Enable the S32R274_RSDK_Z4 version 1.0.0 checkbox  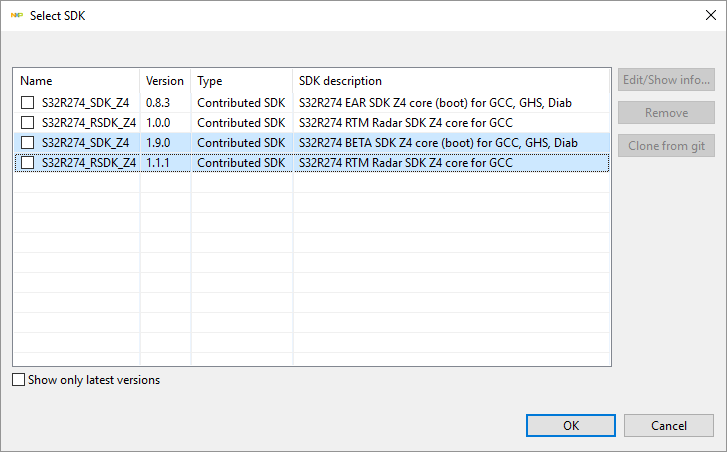pos(28,123)
